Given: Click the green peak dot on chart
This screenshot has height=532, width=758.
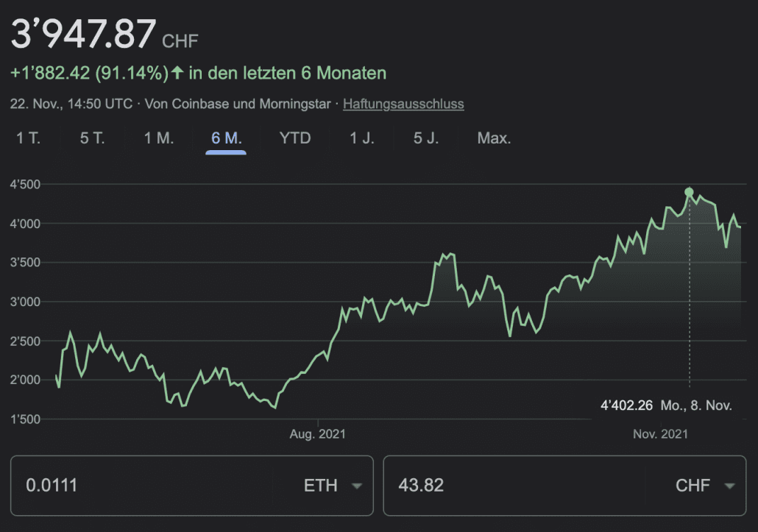Looking at the screenshot, I should click(x=689, y=192).
